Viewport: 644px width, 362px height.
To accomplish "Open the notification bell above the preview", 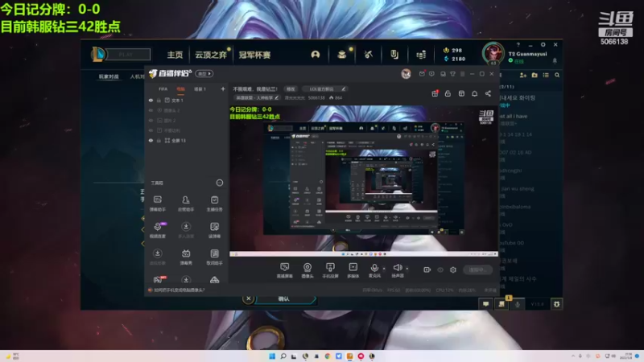I will [x=474, y=93].
